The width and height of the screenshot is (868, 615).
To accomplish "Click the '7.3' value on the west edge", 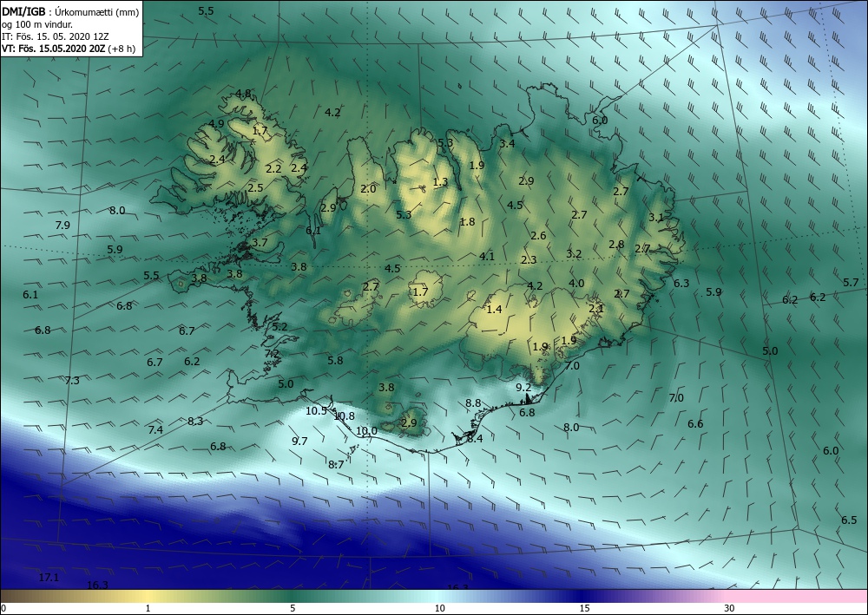I will [x=72, y=381].
